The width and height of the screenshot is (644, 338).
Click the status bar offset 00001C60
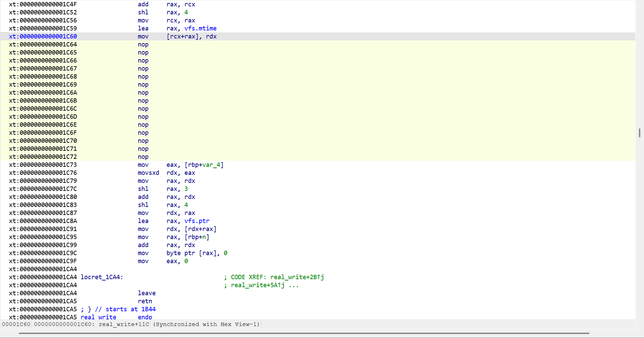point(16,324)
